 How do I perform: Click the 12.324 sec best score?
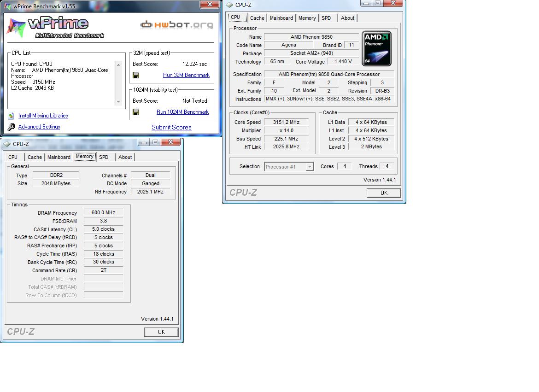pyautogui.click(x=194, y=64)
